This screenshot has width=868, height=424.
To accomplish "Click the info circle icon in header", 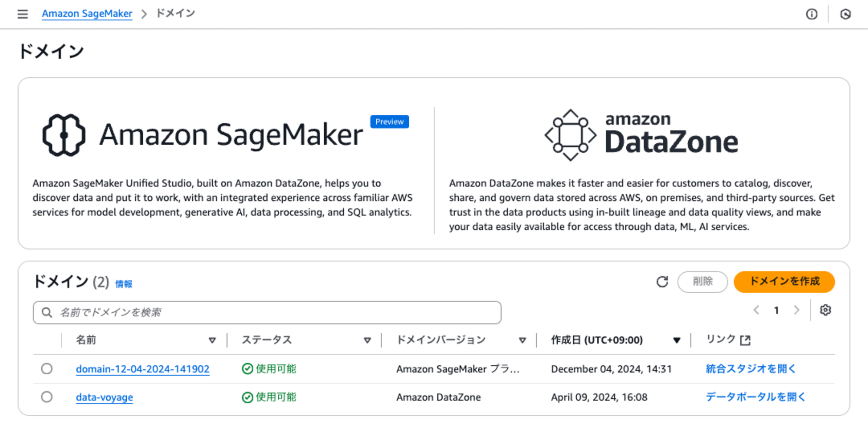I will 812,14.
